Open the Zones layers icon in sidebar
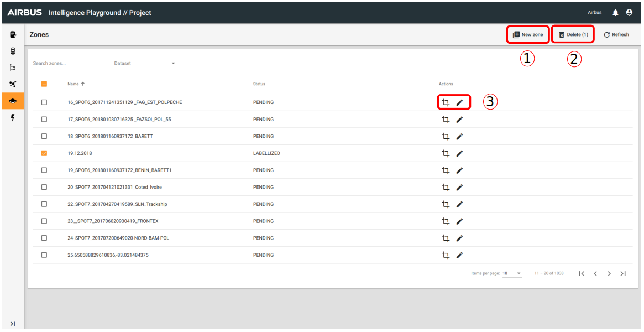This screenshot has width=644, height=332. pos(13,101)
